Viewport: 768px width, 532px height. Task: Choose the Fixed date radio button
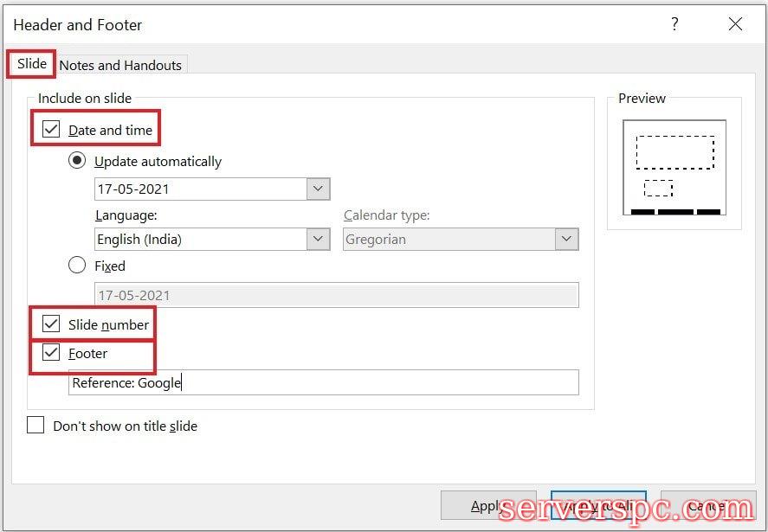point(77,266)
